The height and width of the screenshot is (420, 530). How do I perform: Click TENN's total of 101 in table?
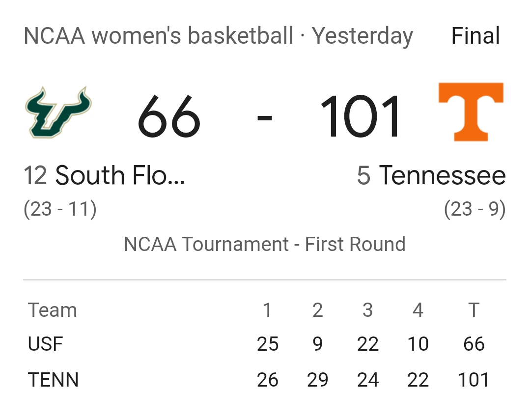[x=474, y=380]
